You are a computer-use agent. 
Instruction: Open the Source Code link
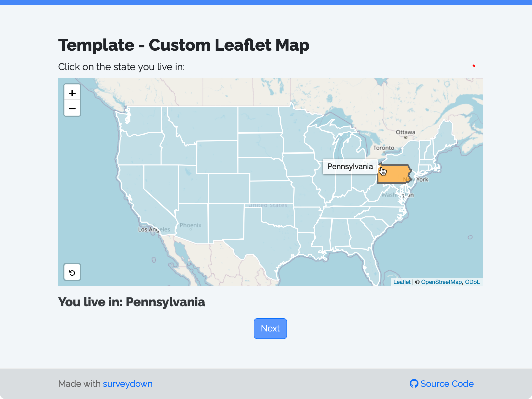(x=447, y=384)
